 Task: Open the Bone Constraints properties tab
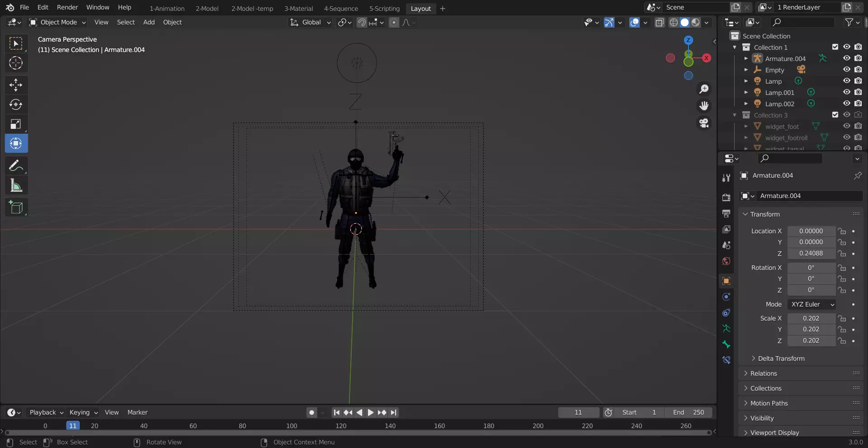pos(726,360)
